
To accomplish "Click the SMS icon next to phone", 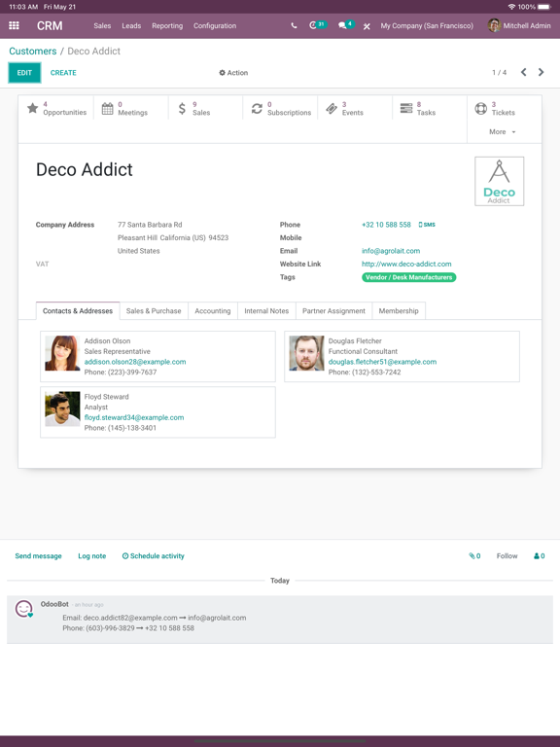I will (x=427, y=225).
